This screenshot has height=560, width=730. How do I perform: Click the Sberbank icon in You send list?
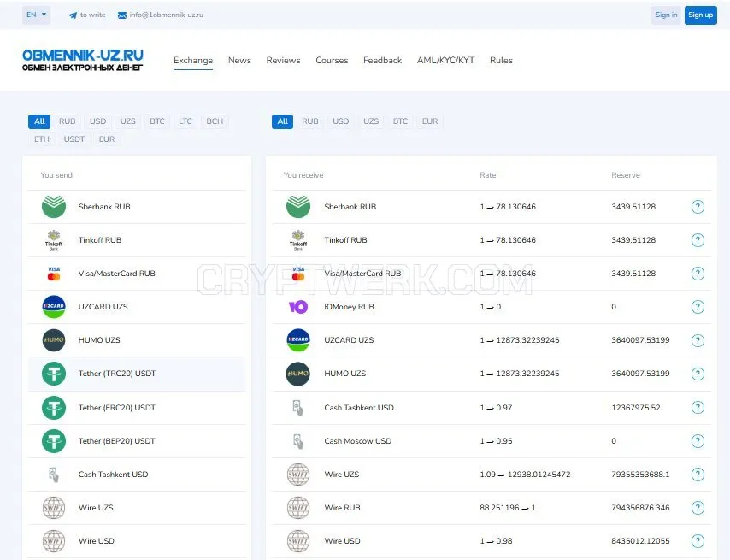click(x=54, y=207)
